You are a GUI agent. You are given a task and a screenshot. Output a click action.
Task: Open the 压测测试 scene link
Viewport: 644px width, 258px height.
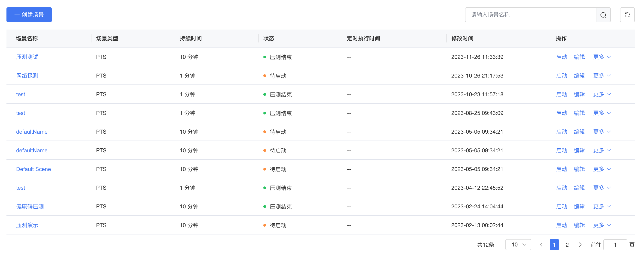27,57
